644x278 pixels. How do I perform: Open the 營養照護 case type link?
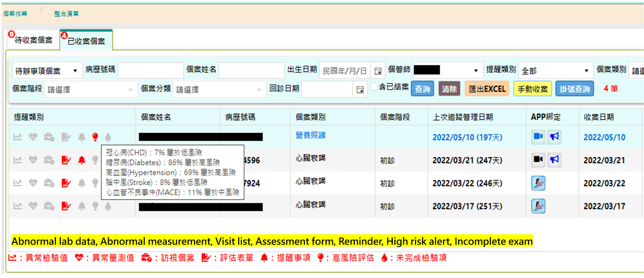(310, 135)
